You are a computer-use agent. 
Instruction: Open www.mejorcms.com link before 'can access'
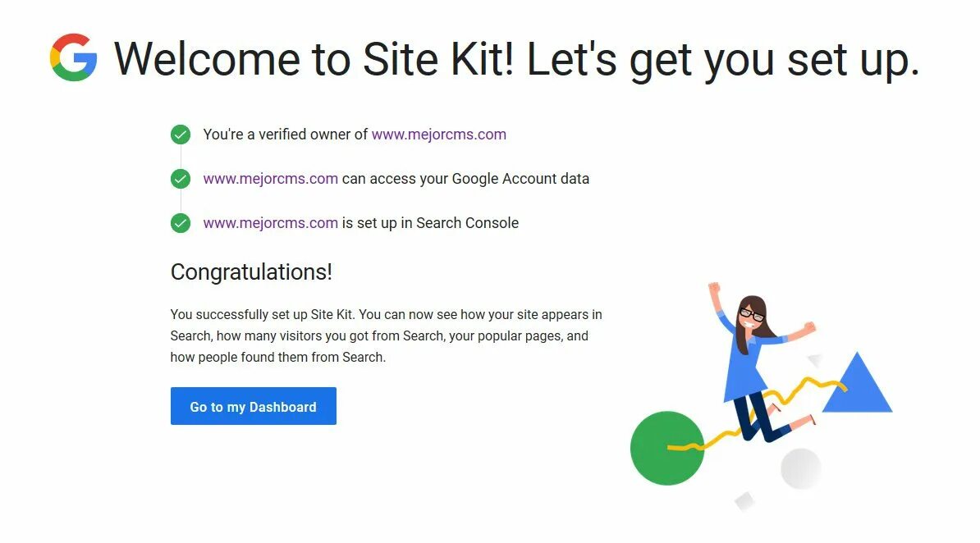pyautogui.click(x=270, y=179)
